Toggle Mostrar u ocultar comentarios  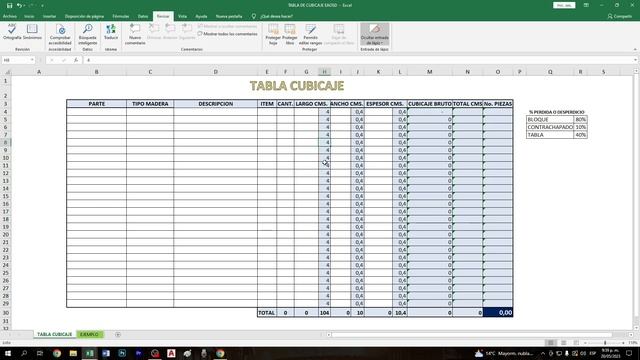[x=228, y=27]
